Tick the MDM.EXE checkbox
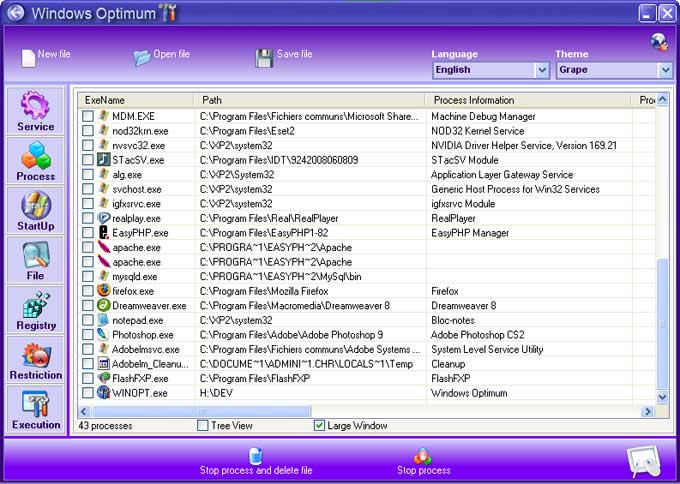 tap(88, 116)
